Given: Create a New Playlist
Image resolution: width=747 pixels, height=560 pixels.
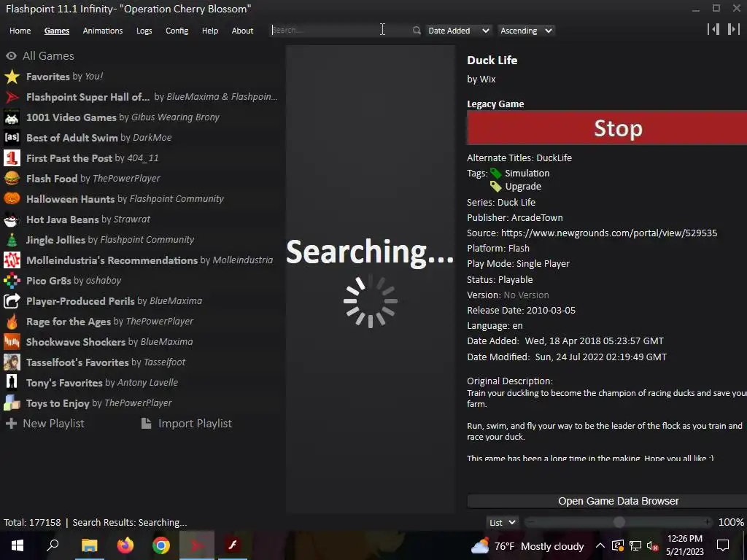Looking at the screenshot, I should [x=44, y=424].
